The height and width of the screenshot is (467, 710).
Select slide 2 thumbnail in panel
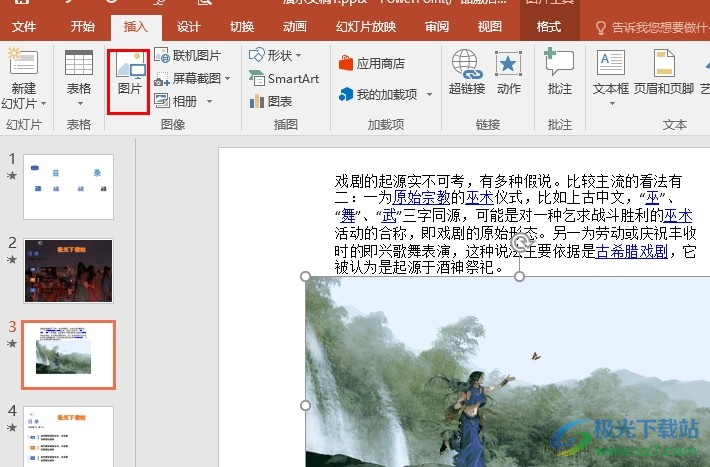[x=68, y=270]
